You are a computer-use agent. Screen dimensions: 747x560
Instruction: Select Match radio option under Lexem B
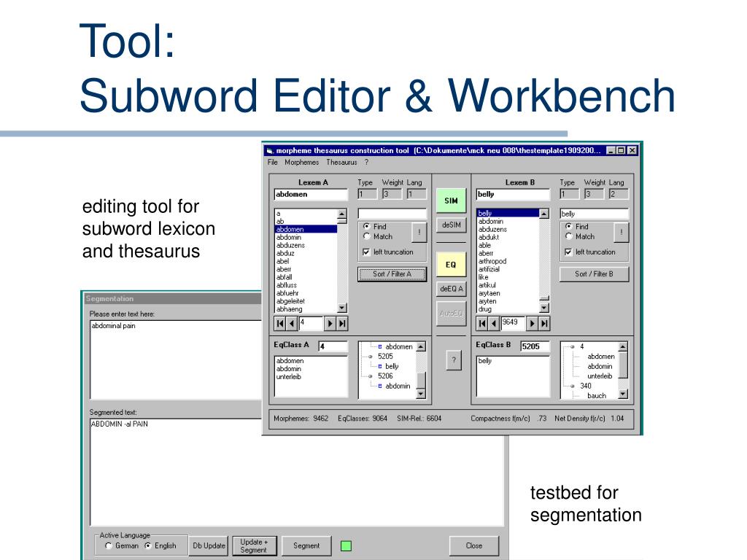click(x=569, y=236)
